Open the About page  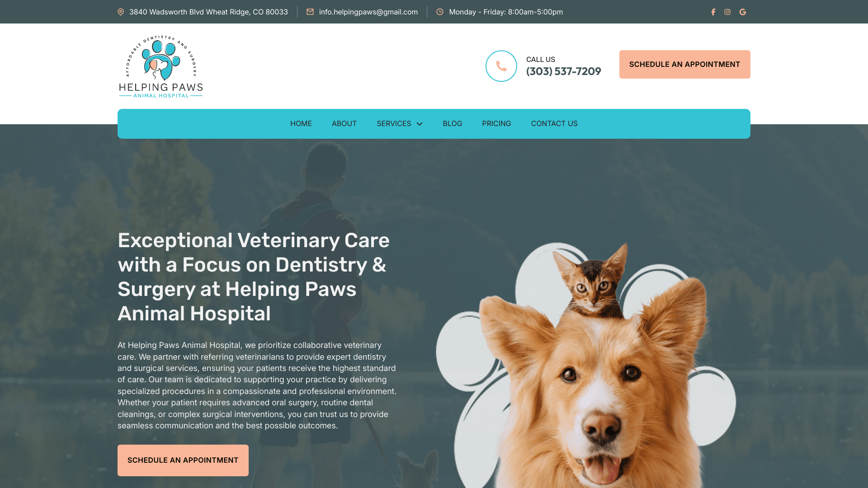[x=344, y=124]
